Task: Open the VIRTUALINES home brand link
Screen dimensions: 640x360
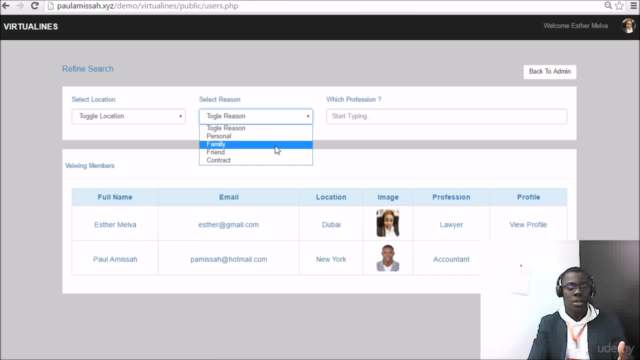Action: pos(31,27)
